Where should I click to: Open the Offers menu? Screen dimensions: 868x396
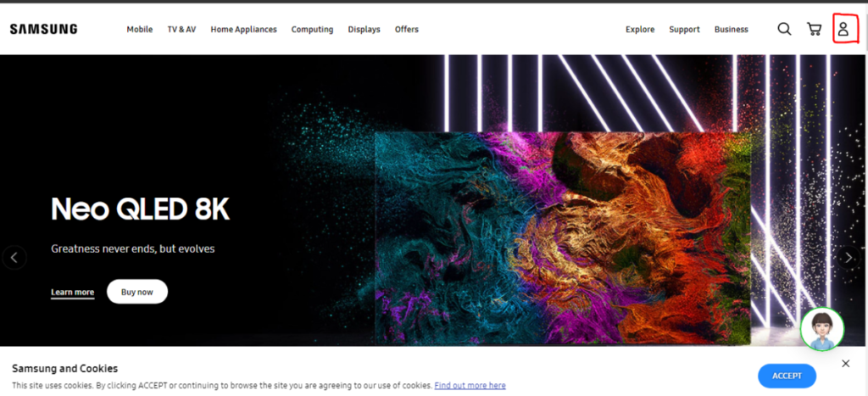[407, 30]
